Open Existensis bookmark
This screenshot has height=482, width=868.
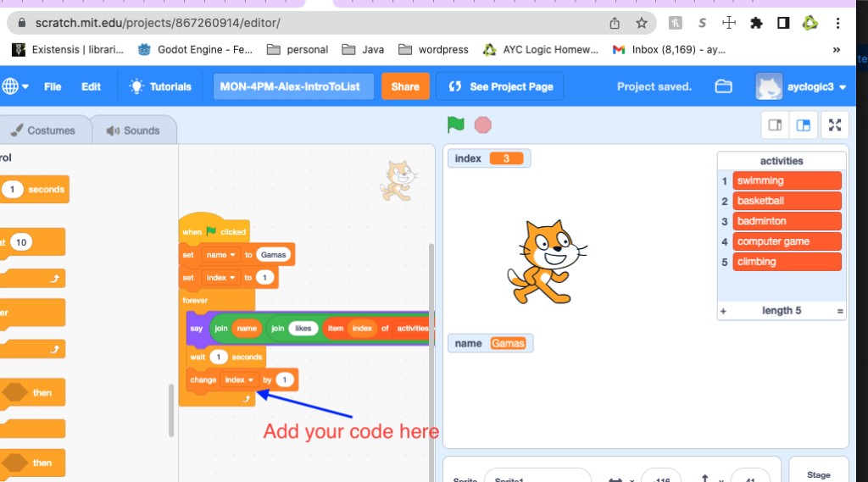coord(68,50)
